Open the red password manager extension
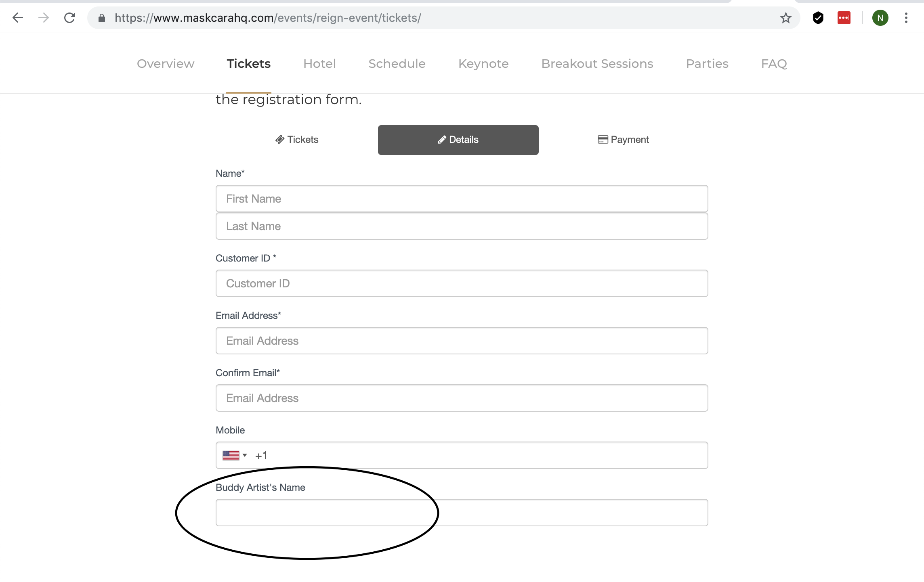924x582 pixels. pyautogui.click(x=844, y=18)
